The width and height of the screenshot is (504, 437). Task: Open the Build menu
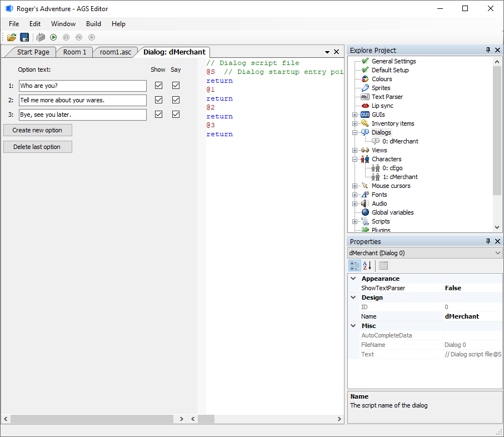[x=93, y=24]
